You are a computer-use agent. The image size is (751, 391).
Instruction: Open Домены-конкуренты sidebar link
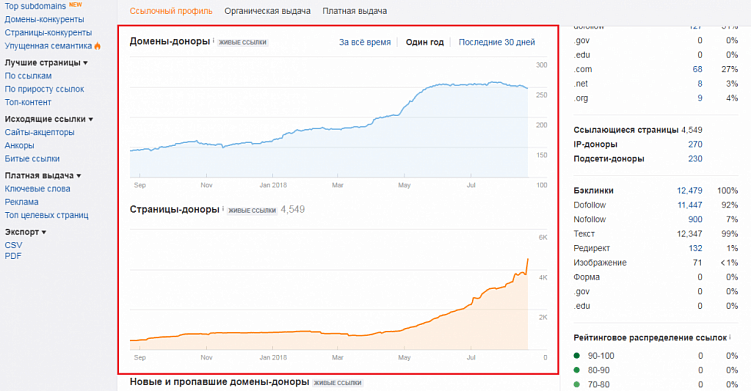(x=45, y=19)
